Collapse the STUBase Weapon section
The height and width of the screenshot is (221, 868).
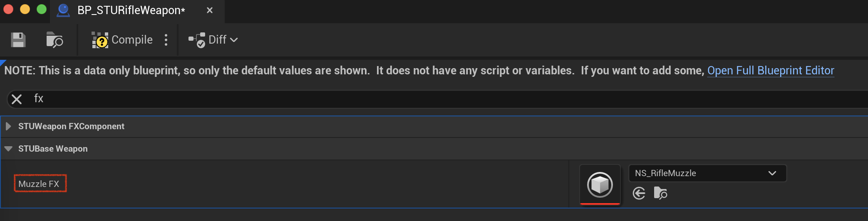click(x=8, y=149)
